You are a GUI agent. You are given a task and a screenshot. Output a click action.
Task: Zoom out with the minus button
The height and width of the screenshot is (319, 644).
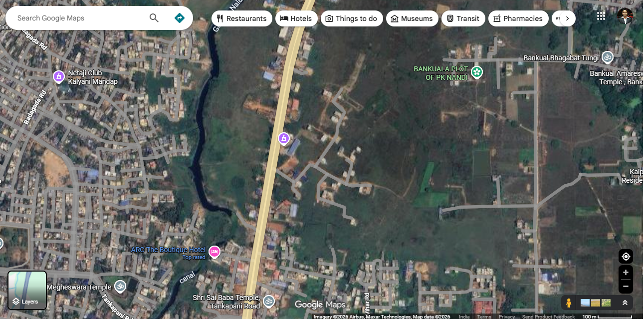(626, 287)
